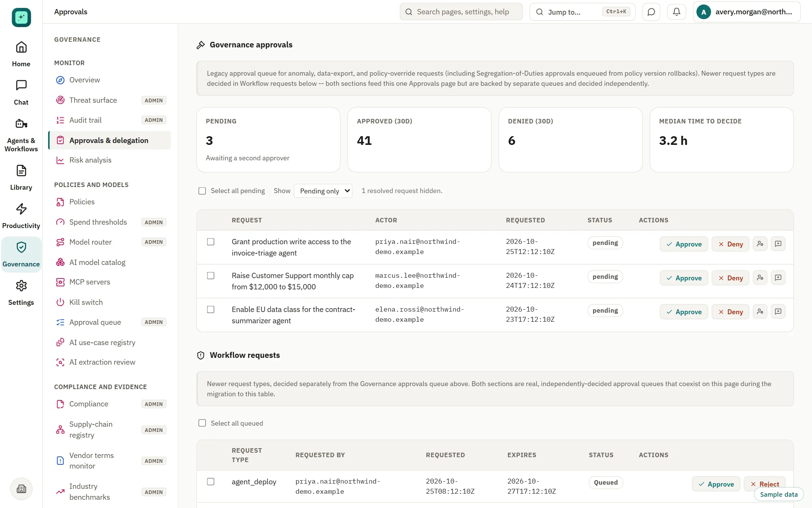Delegate the EU data class request

click(x=760, y=312)
